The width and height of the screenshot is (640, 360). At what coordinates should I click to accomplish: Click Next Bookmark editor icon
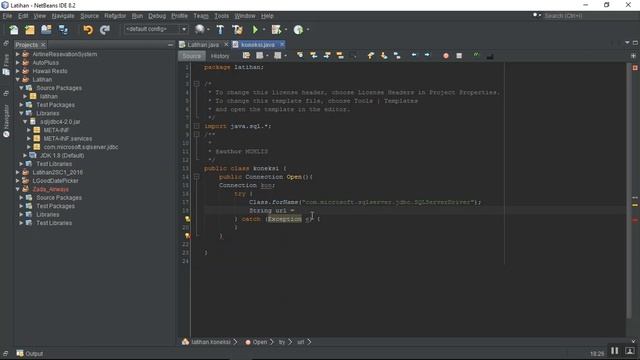click(384, 56)
